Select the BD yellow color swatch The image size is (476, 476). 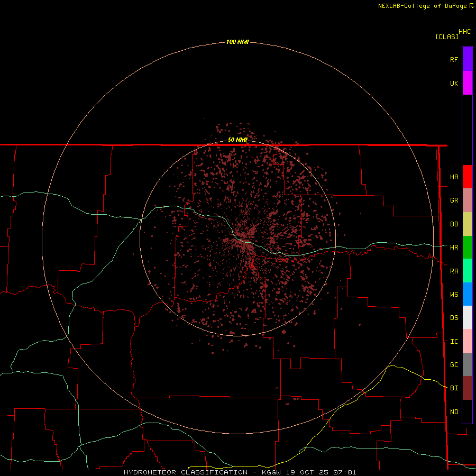pyautogui.click(x=467, y=224)
